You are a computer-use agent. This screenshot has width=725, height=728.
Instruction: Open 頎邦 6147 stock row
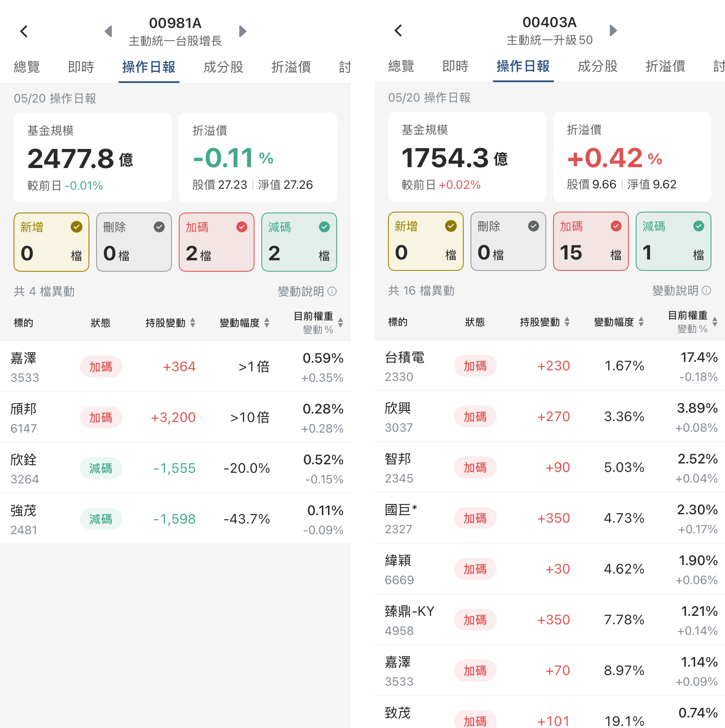pos(175,417)
